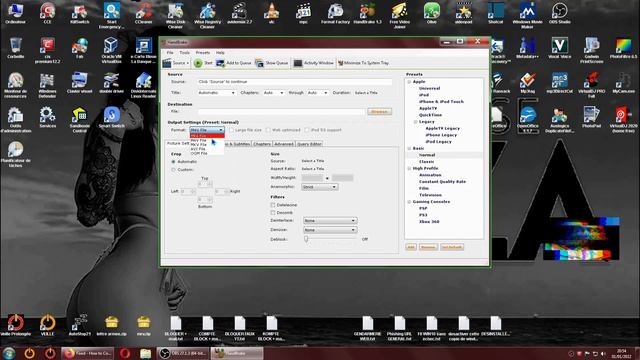The width and height of the screenshot is (640, 360).
Task: Open the OpenOffice desktop icon
Action: click(527, 120)
